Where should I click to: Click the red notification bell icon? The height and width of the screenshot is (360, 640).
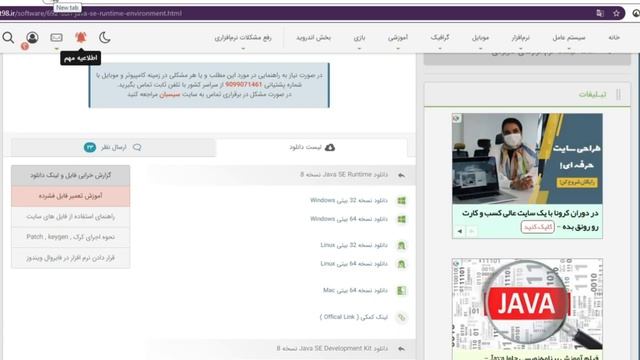coord(81,38)
